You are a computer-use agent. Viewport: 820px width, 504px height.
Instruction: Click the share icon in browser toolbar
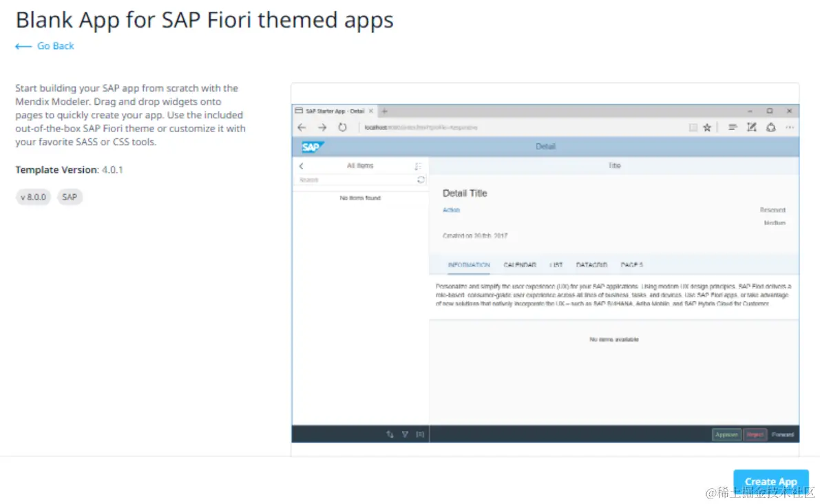[771, 127]
